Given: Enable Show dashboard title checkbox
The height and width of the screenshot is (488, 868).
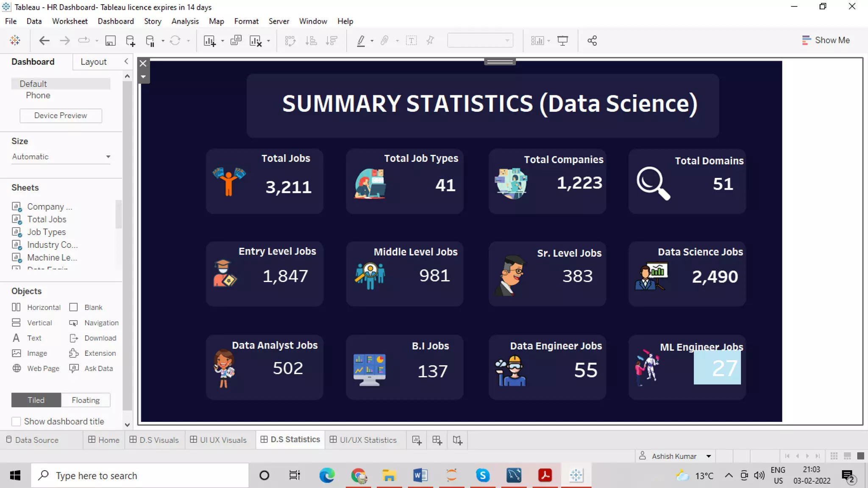Looking at the screenshot, I should coord(16,421).
